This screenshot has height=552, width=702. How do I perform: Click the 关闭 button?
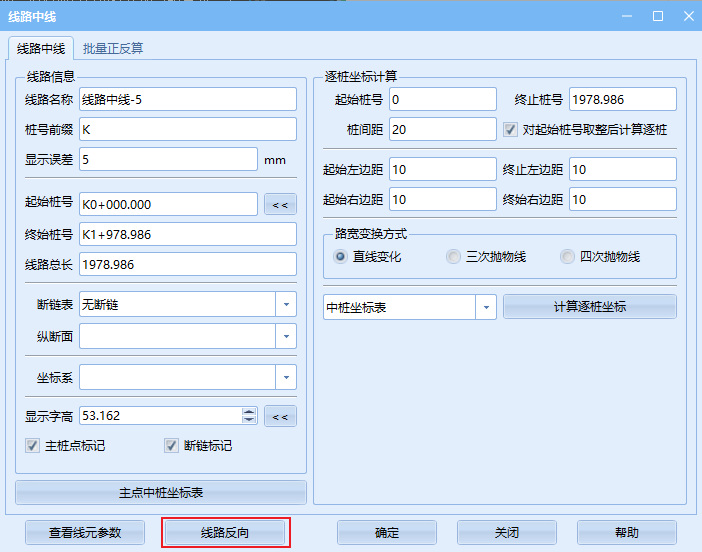507,533
